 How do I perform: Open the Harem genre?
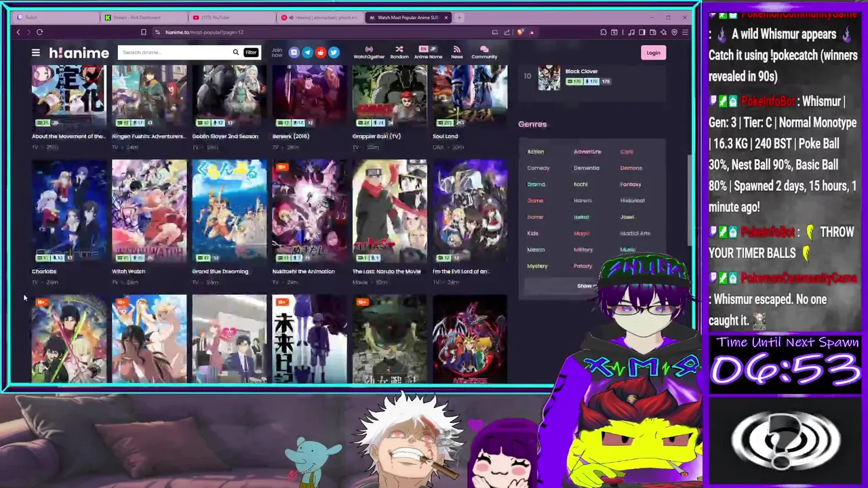(583, 201)
